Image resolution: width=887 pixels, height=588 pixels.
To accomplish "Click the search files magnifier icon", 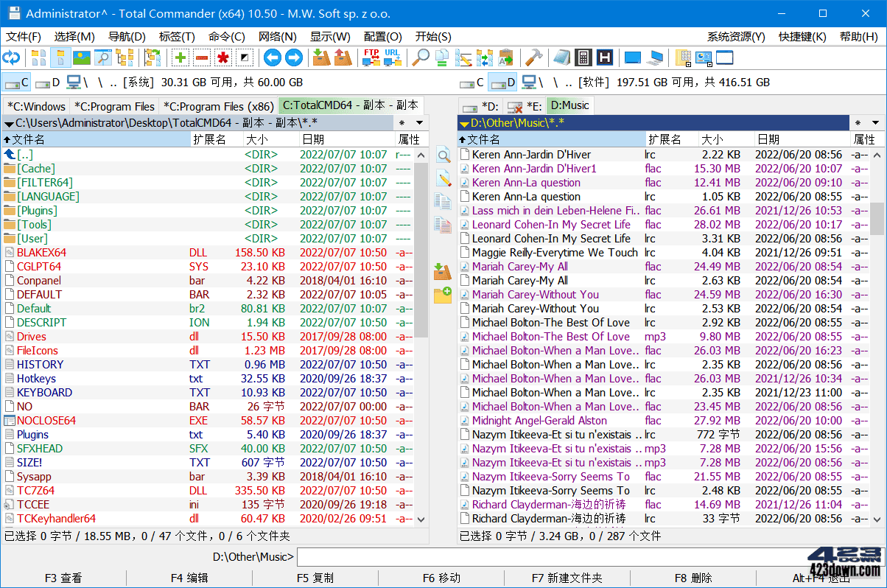I will [x=421, y=57].
